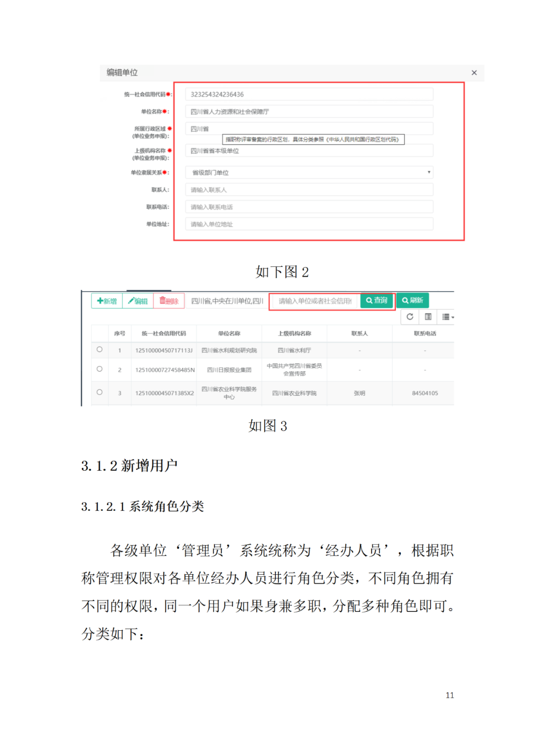The width and height of the screenshot is (535, 756).
Task: Click the 单位名称 input field
Action: (x=309, y=111)
